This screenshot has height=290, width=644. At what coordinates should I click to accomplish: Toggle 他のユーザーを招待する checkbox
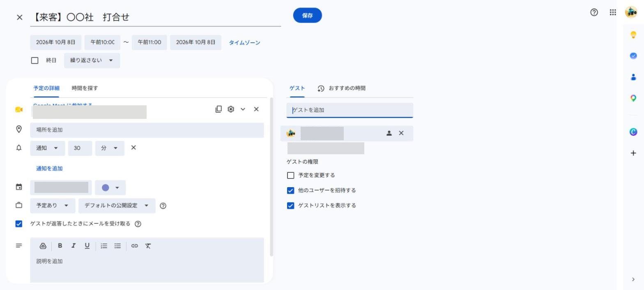(x=291, y=190)
